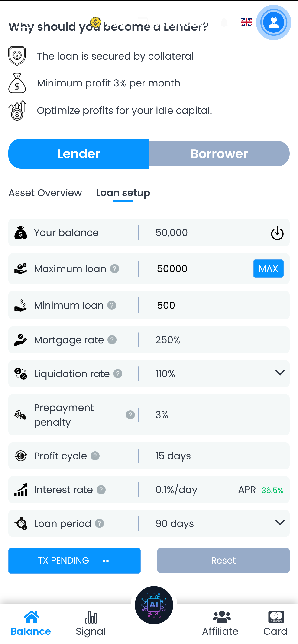Click the Prepayment penalty question mark
The image size is (298, 644).
130,415
